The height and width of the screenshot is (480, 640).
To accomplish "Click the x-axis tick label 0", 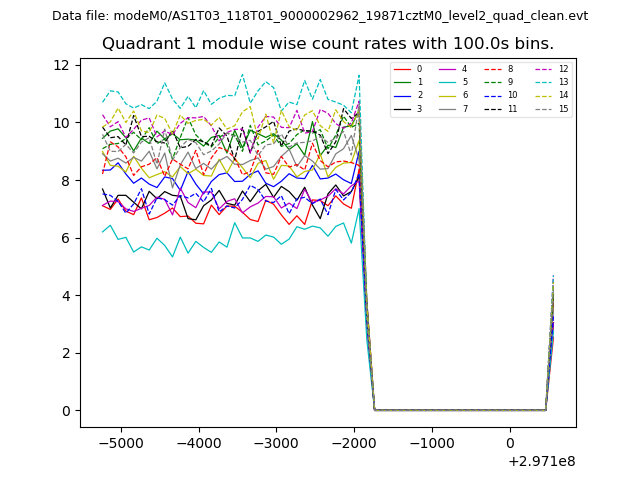I will click(510, 443).
